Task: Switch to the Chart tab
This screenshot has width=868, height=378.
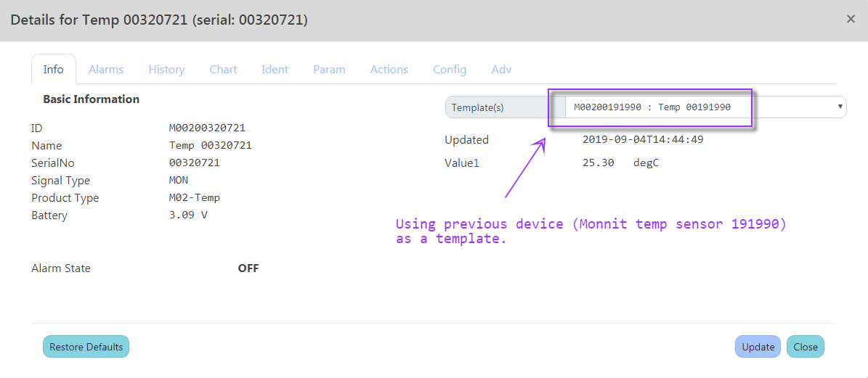Action: tap(223, 70)
